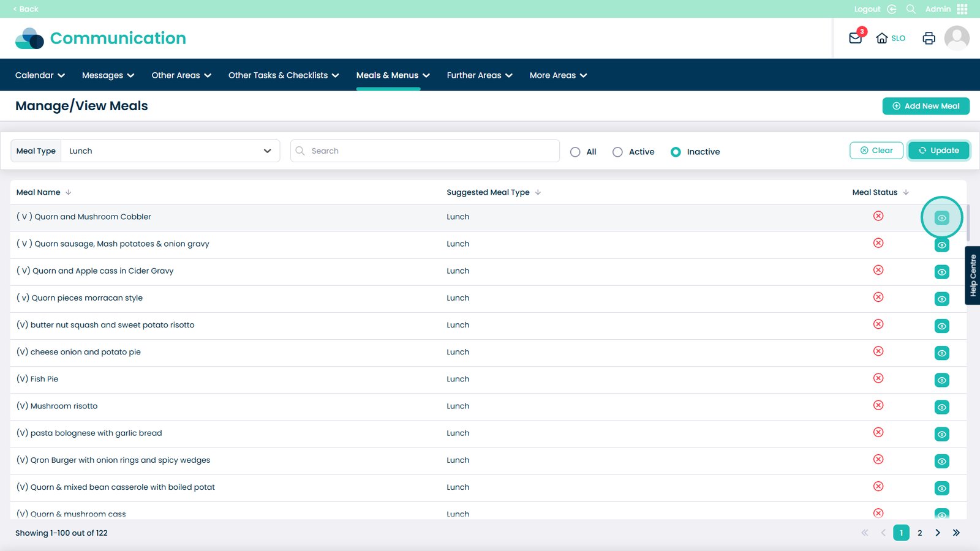View the Fish Pie meal via eye icon
This screenshot has width=980, height=551.
(x=941, y=380)
